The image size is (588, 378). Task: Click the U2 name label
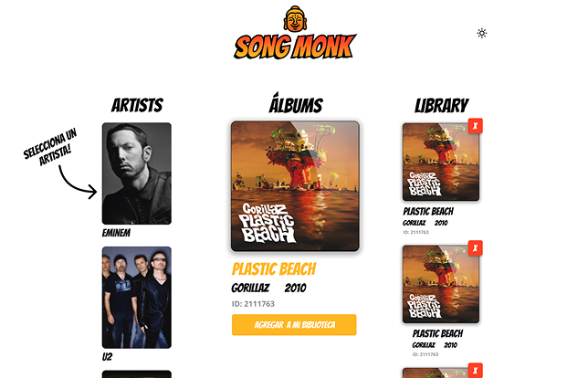[x=107, y=357]
